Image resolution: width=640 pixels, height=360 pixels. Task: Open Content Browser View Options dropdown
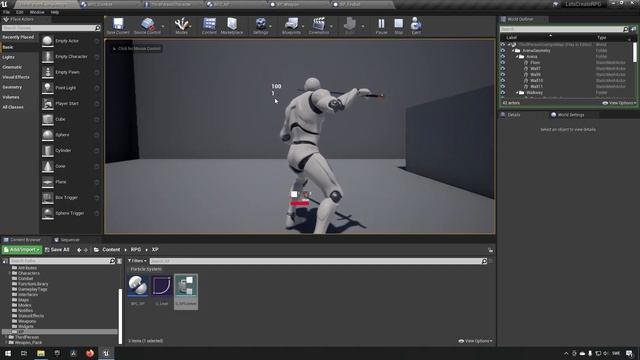[x=475, y=341]
